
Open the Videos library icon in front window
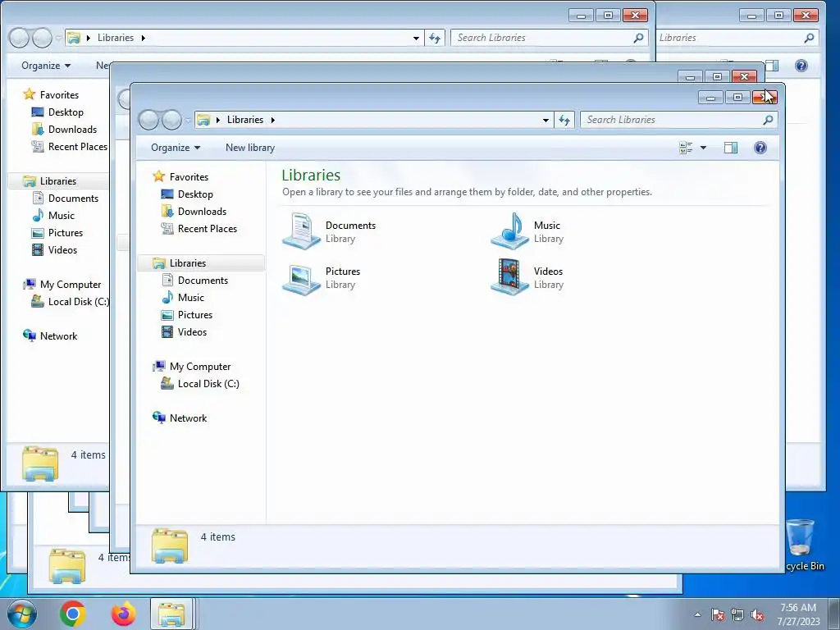[x=509, y=277]
